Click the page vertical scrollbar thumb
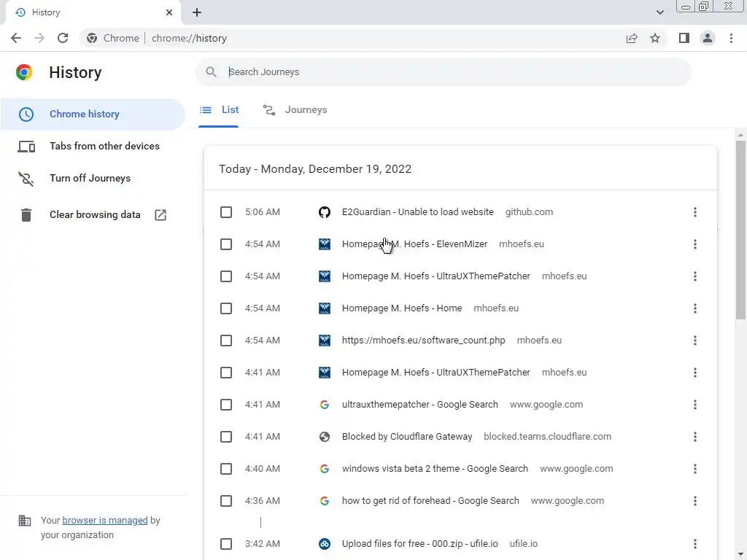This screenshot has width=747, height=560. (741, 230)
